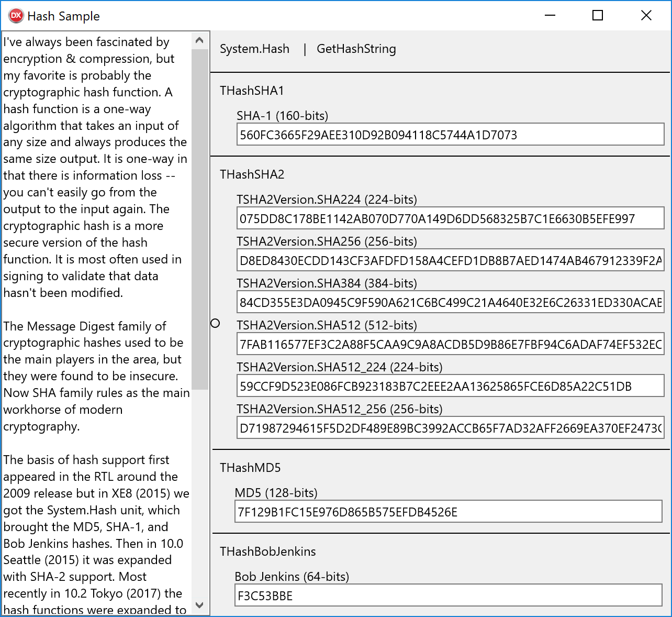Click the SHA512_224 (224-bits) hash field
This screenshot has height=617, width=672.
[x=450, y=386]
